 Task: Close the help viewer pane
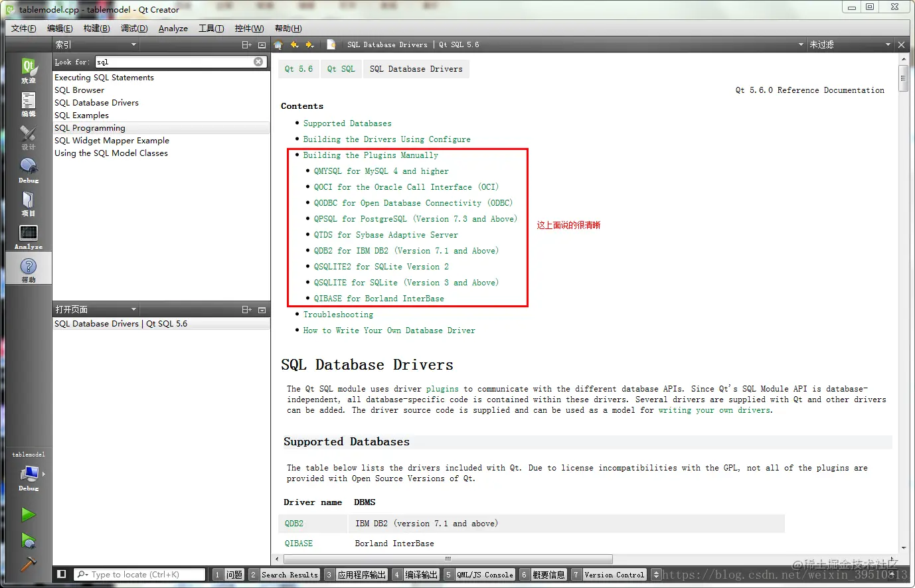[901, 44]
